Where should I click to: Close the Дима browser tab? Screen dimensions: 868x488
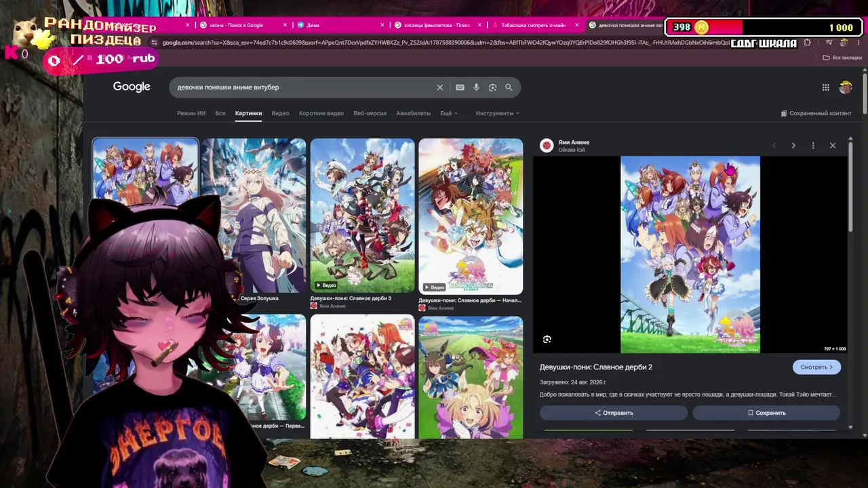coord(382,25)
